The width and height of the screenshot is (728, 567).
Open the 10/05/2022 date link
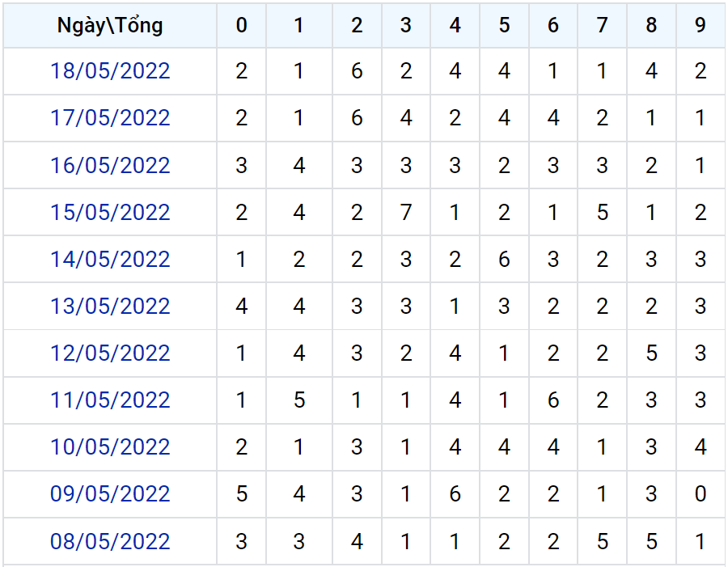coord(110,446)
